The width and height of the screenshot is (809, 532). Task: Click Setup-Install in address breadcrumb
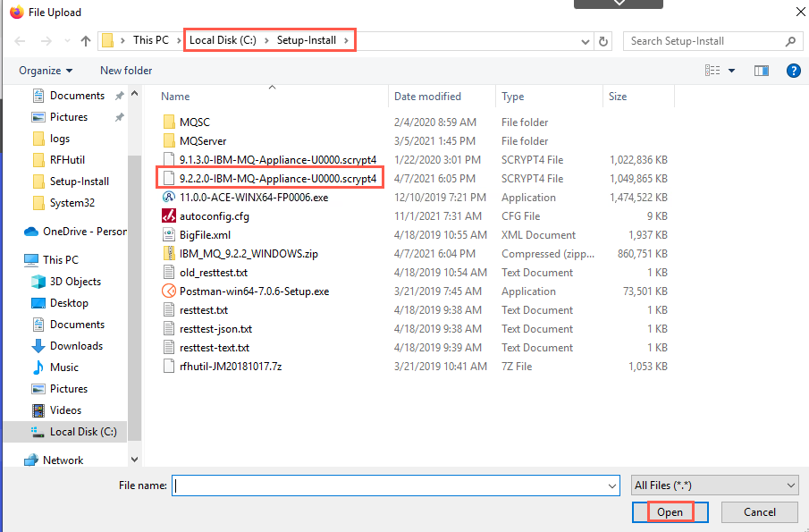coord(307,40)
